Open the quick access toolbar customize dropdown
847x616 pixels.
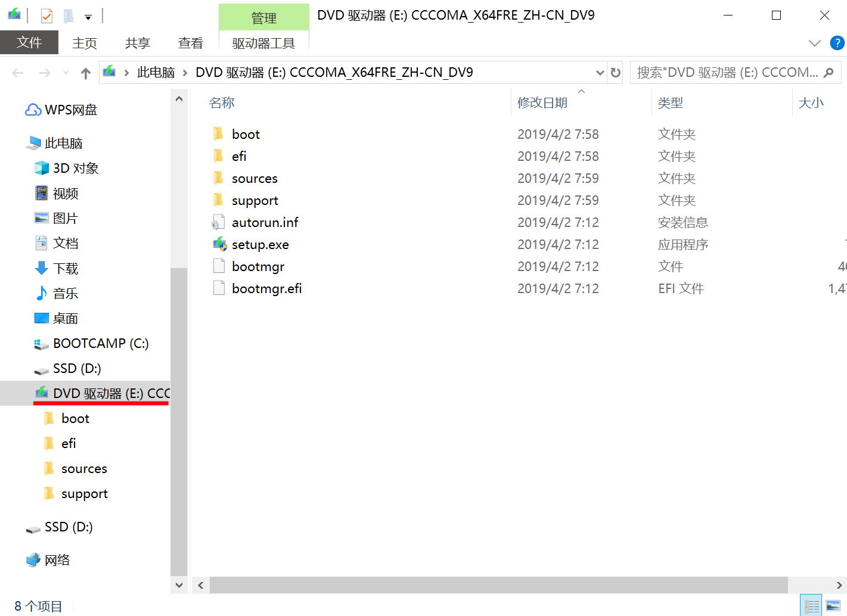(x=88, y=17)
